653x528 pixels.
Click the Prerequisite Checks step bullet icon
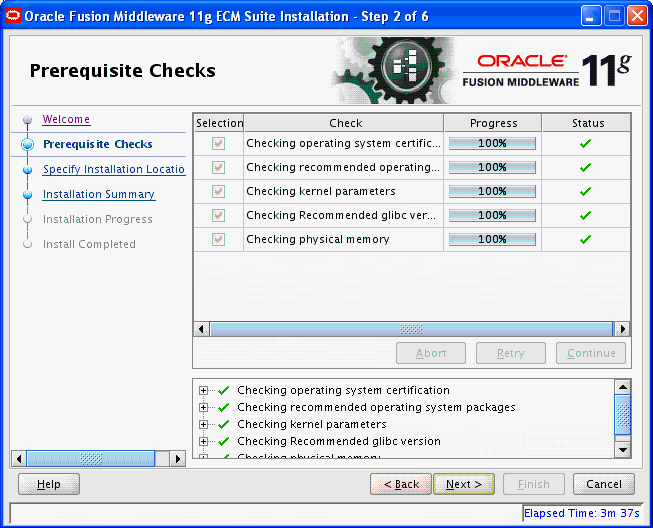tap(27, 144)
